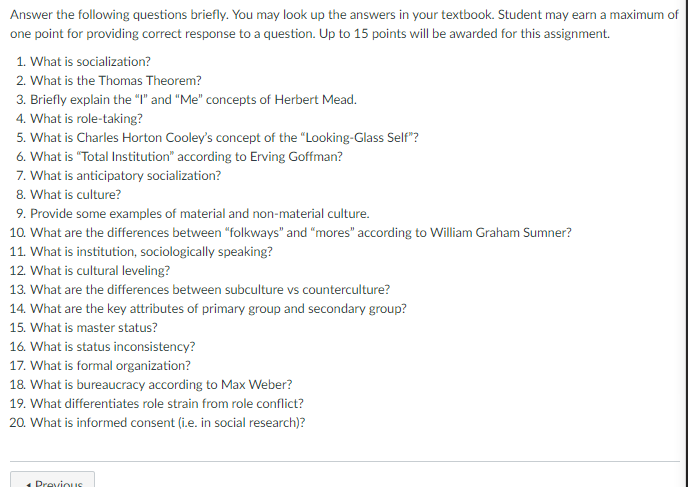The image size is (688, 487).
Task: Go back with the Previous button
Action: pos(52,479)
